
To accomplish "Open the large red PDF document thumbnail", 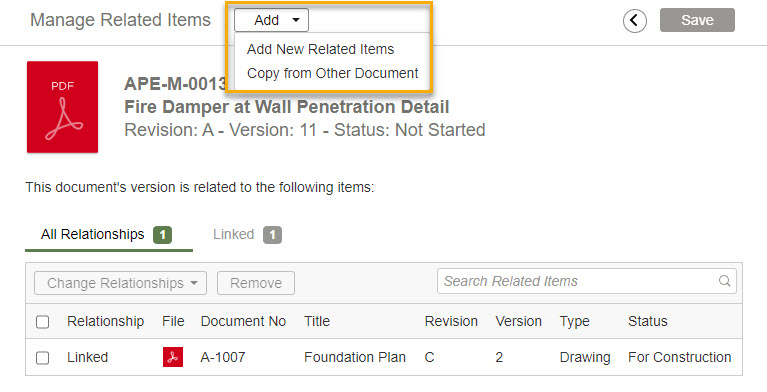I will pyautogui.click(x=63, y=107).
